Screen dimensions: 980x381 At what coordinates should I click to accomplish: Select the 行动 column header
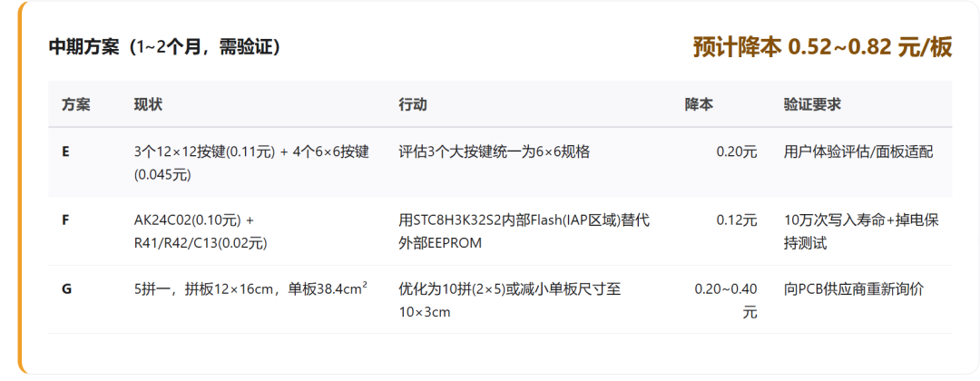coord(413,104)
